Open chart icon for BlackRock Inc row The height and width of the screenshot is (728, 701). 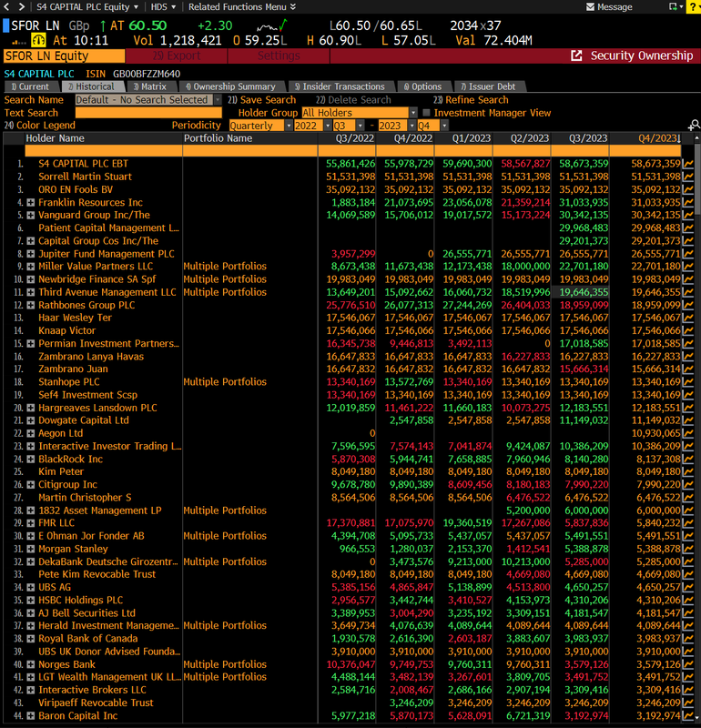688,459
